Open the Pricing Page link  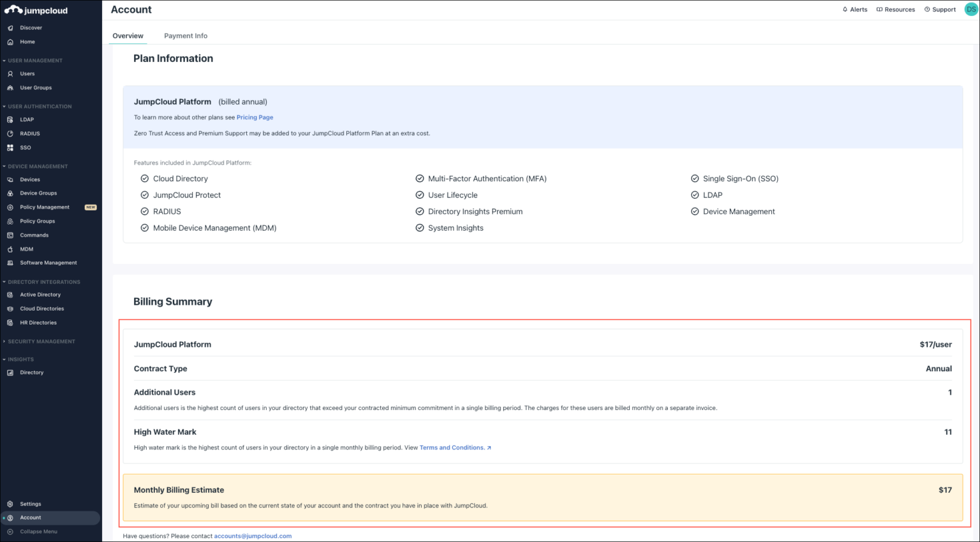point(255,117)
